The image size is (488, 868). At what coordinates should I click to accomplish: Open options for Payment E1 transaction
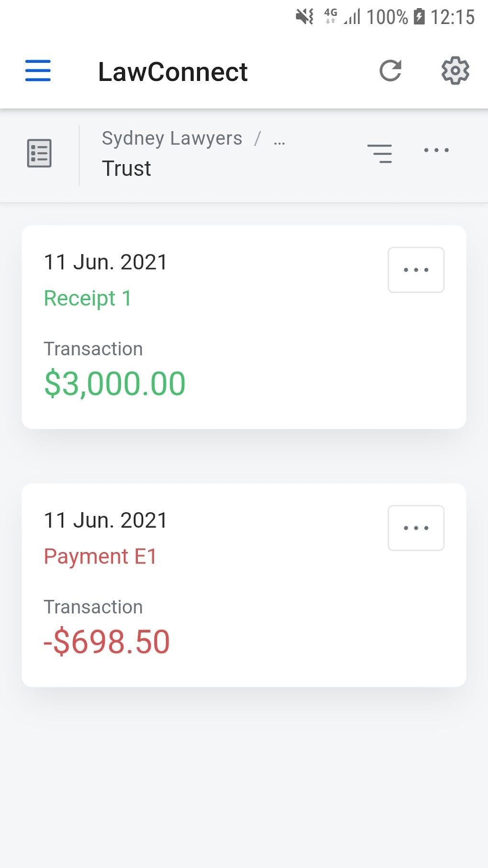[416, 528]
